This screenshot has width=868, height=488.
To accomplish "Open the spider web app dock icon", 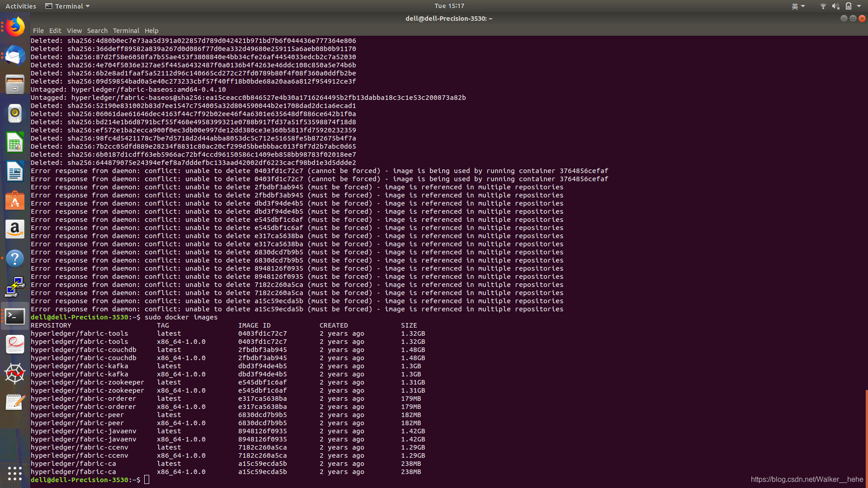I will coord(15,374).
